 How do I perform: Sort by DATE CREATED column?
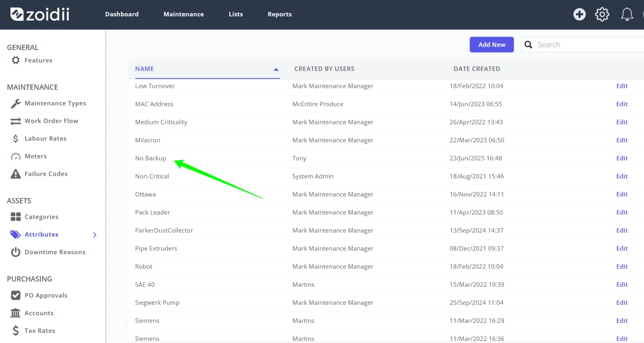click(477, 69)
